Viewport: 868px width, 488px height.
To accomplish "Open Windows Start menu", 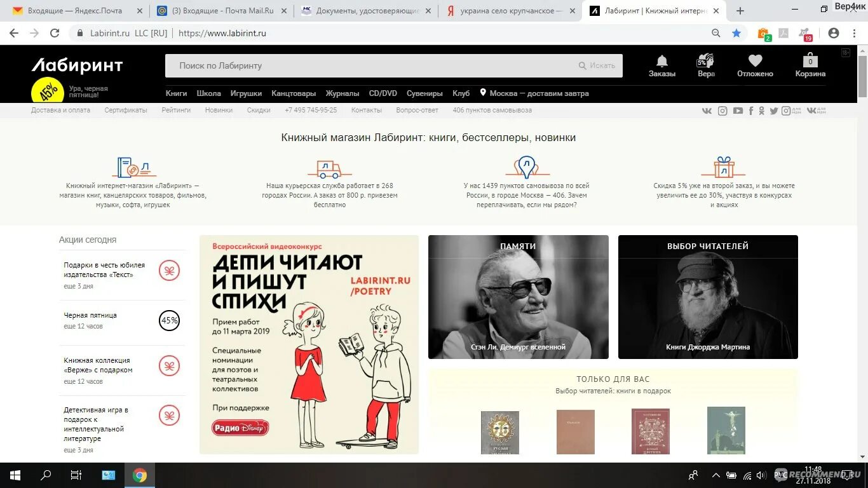I will pos(15,475).
